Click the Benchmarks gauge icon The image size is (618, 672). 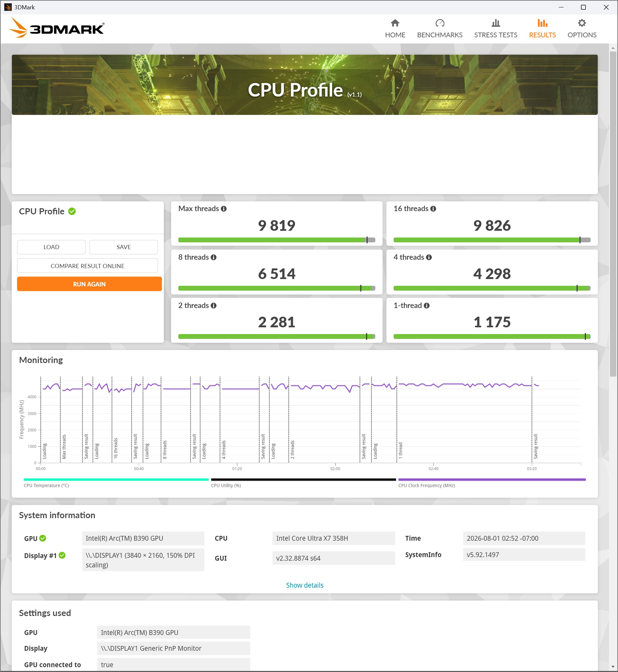pyautogui.click(x=440, y=23)
